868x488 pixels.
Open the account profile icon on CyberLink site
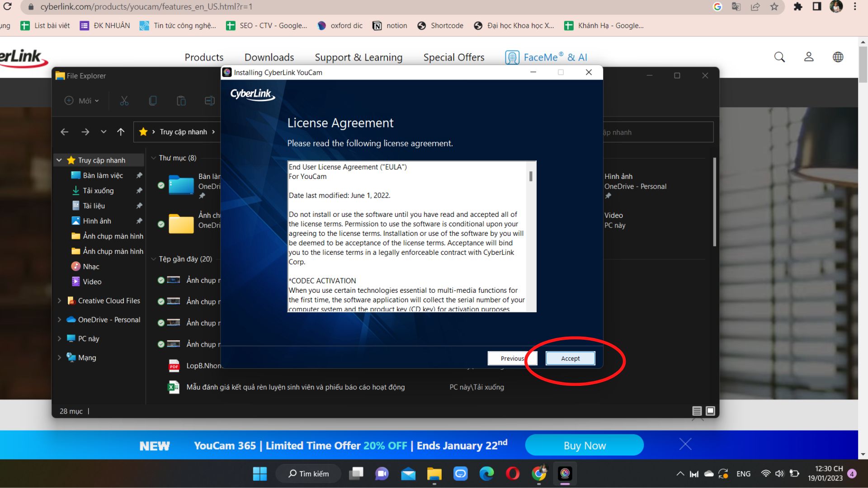(x=809, y=57)
